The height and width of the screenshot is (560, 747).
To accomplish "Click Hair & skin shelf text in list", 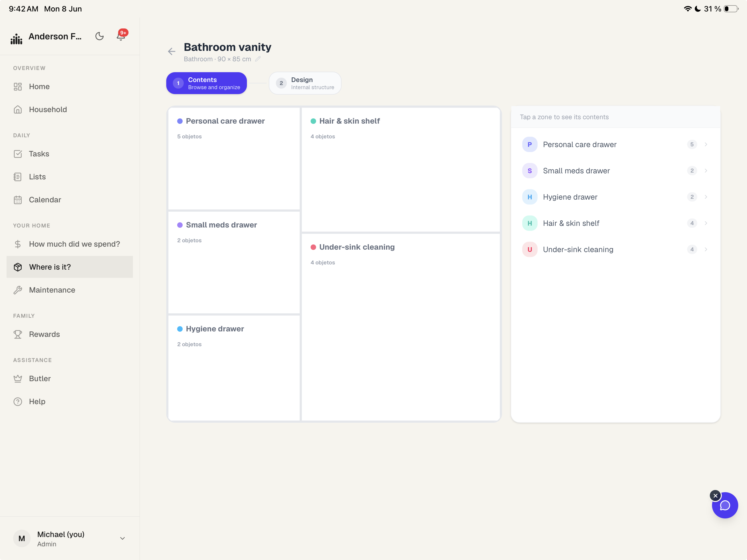I will click(x=571, y=223).
